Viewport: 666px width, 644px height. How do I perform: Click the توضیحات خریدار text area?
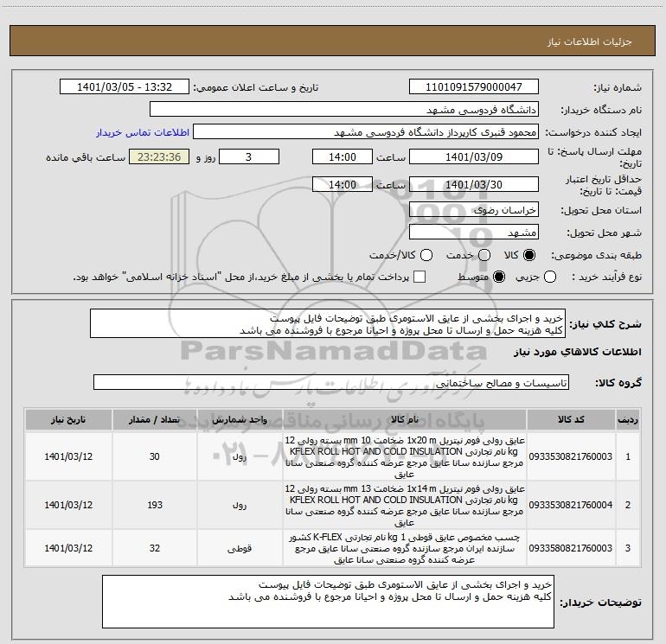(x=328, y=602)
